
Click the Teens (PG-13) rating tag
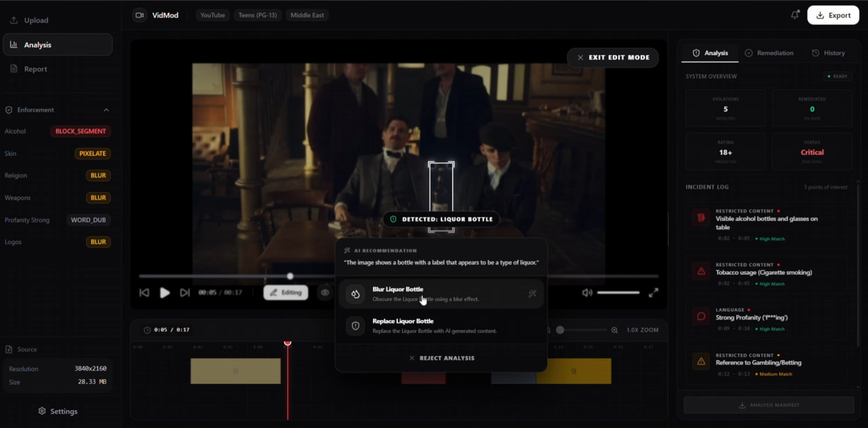(258, 15)
